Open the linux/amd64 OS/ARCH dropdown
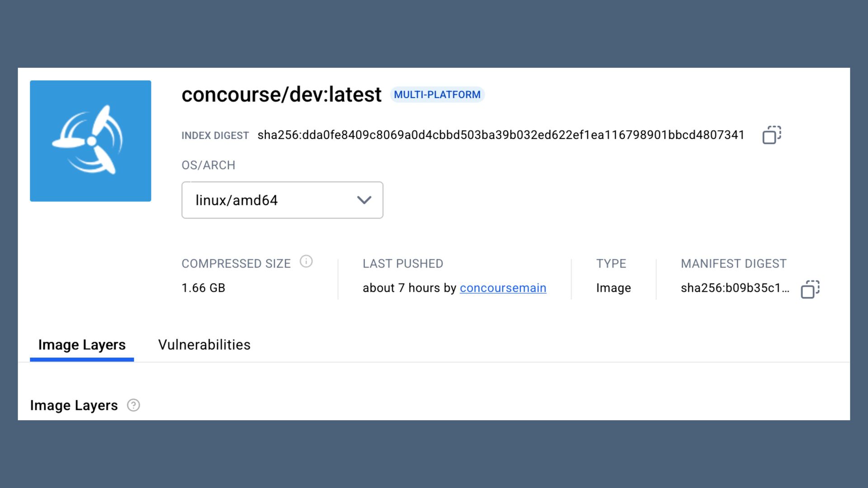This screenshot has width=868, height=488. 282,200
